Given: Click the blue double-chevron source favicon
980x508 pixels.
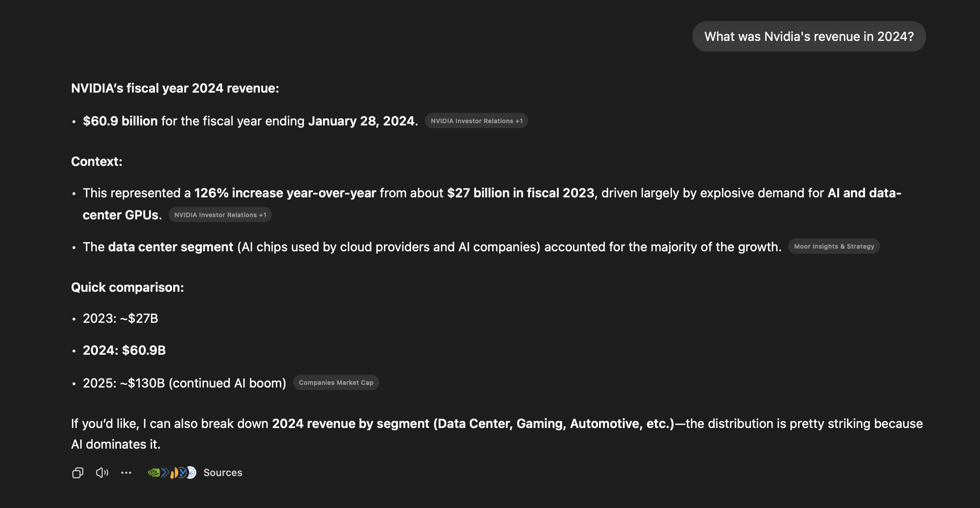Looking at the screenshot, I should (x=164, y=472).
